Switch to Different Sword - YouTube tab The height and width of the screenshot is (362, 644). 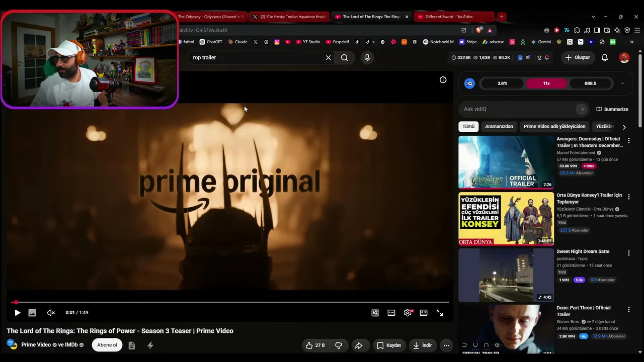[454, 17]
